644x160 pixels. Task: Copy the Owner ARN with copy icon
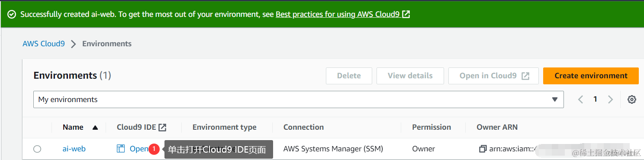(483, 149)
